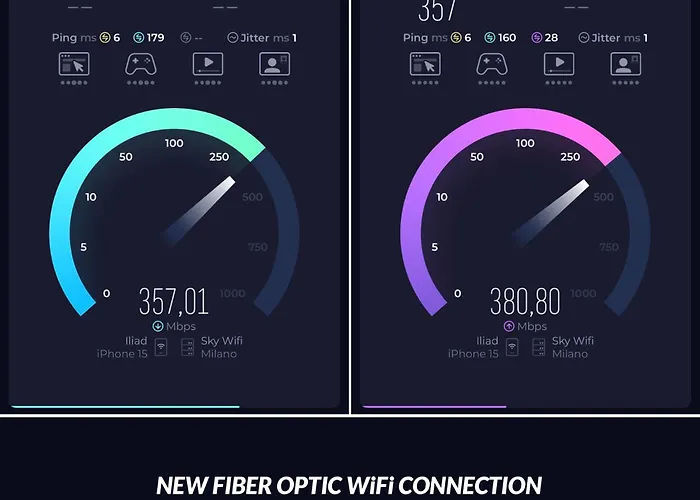Click the iPhone 15 wifi device icon on left
The image size is (700, 500).
(x=161, y=347)
